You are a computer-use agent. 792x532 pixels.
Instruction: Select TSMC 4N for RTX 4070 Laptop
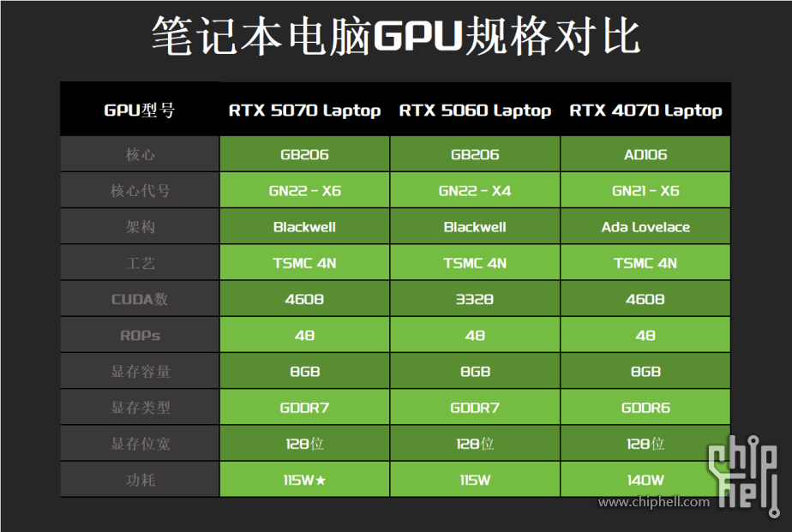[x=645, y=263]
